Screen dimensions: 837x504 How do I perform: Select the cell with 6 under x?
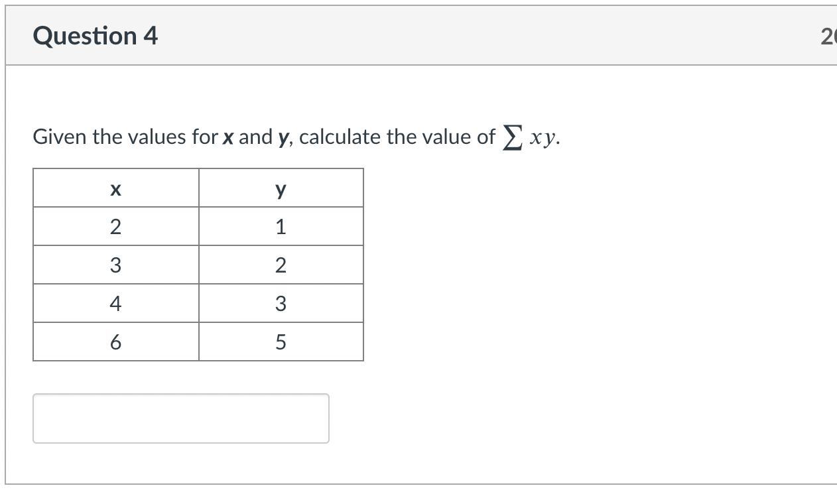115,342
